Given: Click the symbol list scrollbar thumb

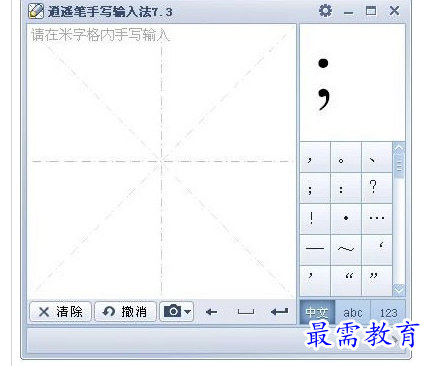Looking at the screenshot, I should [399, 166].
